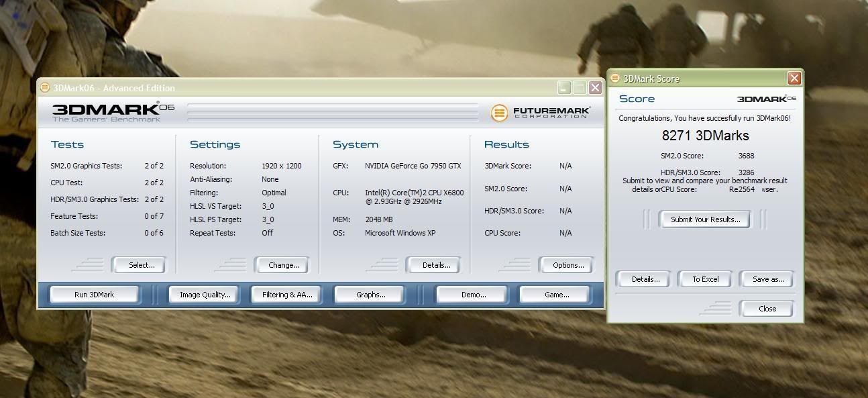868x398 pixels.
Task: Open Options under Results
Action: [568, 265]
